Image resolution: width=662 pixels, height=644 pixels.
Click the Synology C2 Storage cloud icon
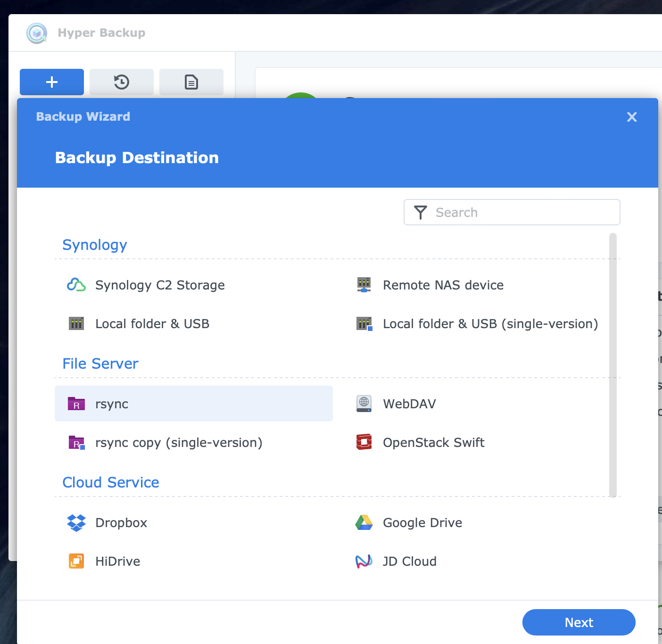tap(76, 285)
